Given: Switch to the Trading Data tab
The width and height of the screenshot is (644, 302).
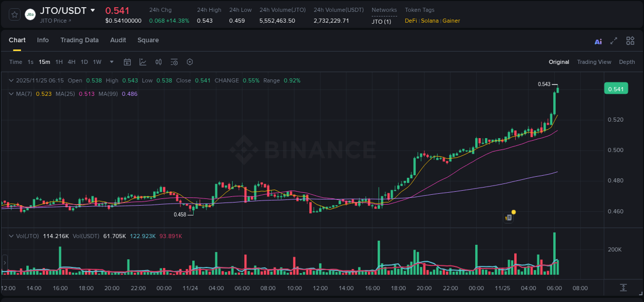Looking at the screenshot, I should click(79, 40).
